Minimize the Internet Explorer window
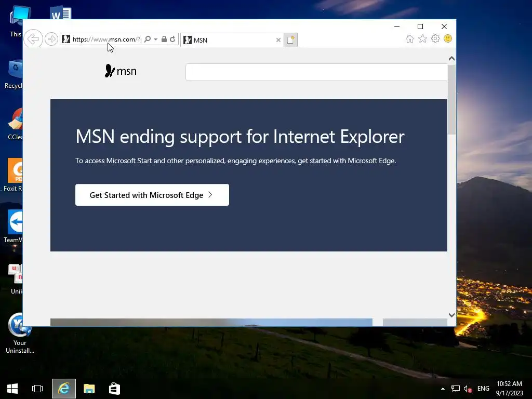Image resolution: width=532 pixels, height=399 pixels. coord(397,26)
